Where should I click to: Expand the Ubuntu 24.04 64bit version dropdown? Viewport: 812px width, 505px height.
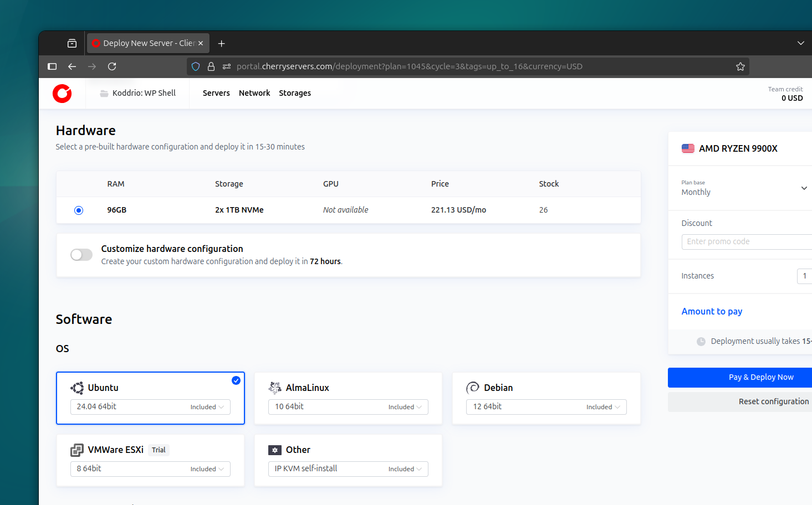point(150,407)
